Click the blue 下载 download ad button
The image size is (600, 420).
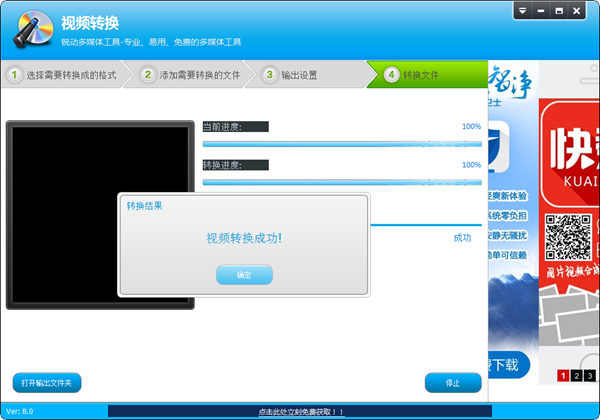509,365
